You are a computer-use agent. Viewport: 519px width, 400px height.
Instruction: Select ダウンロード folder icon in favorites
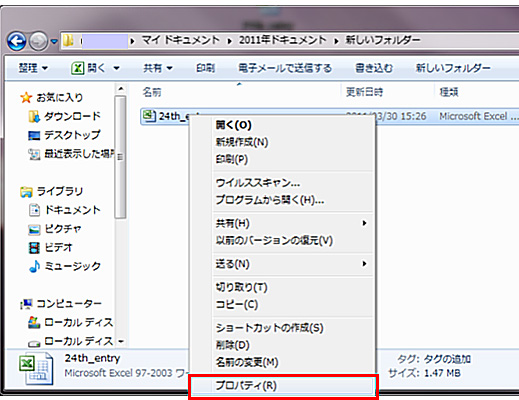(x=34, y=116)
